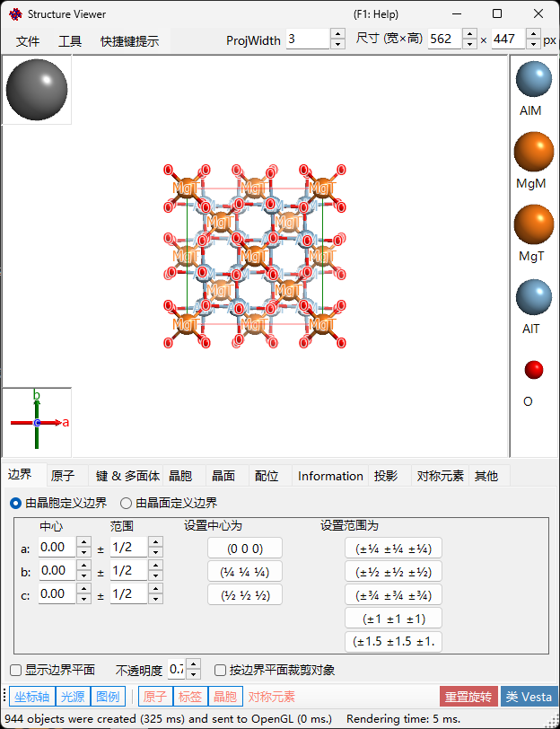
Task: Increase the a center value with up arrow
Action: tap(83, 542)
